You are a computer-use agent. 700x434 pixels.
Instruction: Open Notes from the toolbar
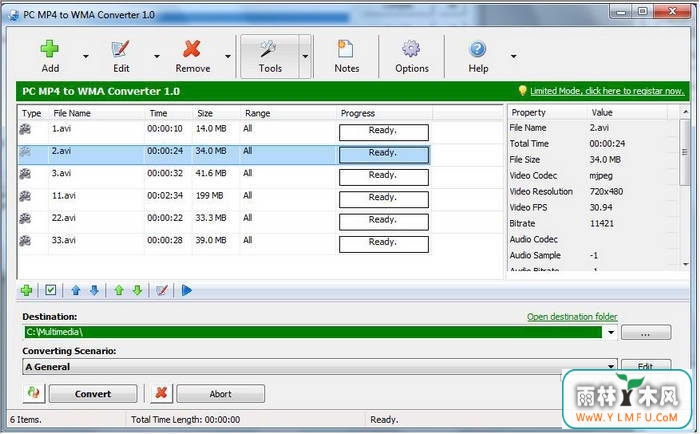(x=346, y=57)
